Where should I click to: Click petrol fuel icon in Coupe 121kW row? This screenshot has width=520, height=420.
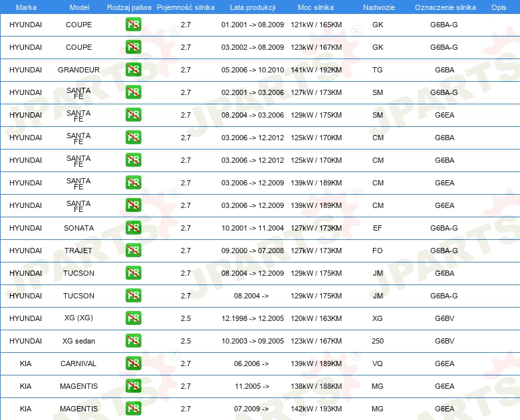(133, 24)
